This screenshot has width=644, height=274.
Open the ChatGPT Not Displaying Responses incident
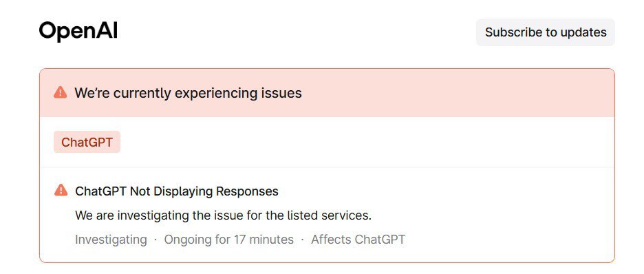(x=177, y=191)
